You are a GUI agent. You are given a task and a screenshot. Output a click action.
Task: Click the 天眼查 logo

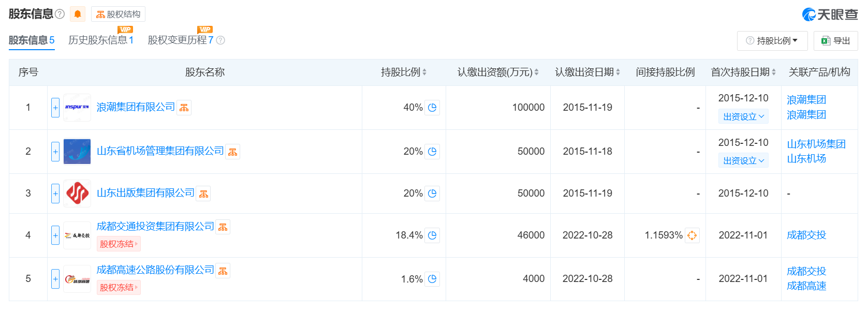[830, 14]
